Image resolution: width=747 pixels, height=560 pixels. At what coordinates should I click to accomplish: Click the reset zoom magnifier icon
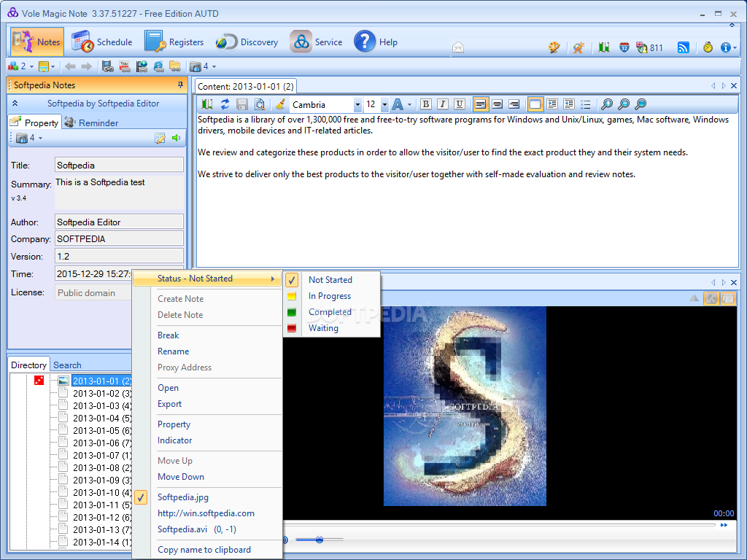pos(640,104)
